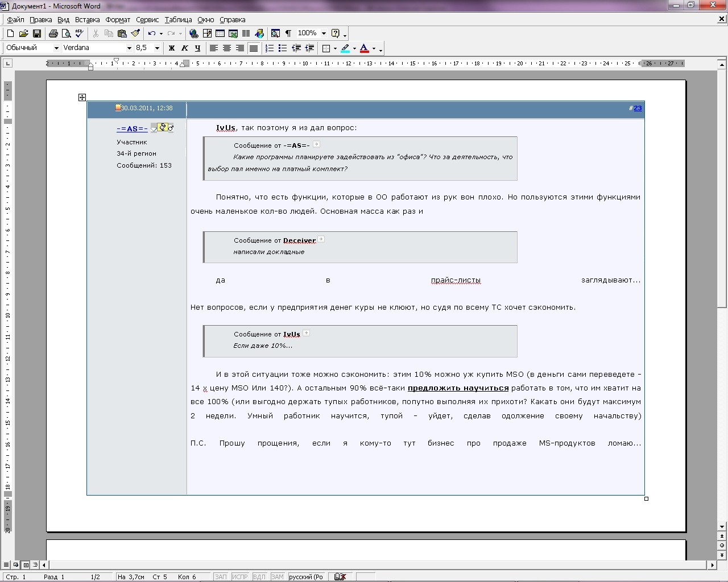Toggle italic formatting (К)

point(184,48)
